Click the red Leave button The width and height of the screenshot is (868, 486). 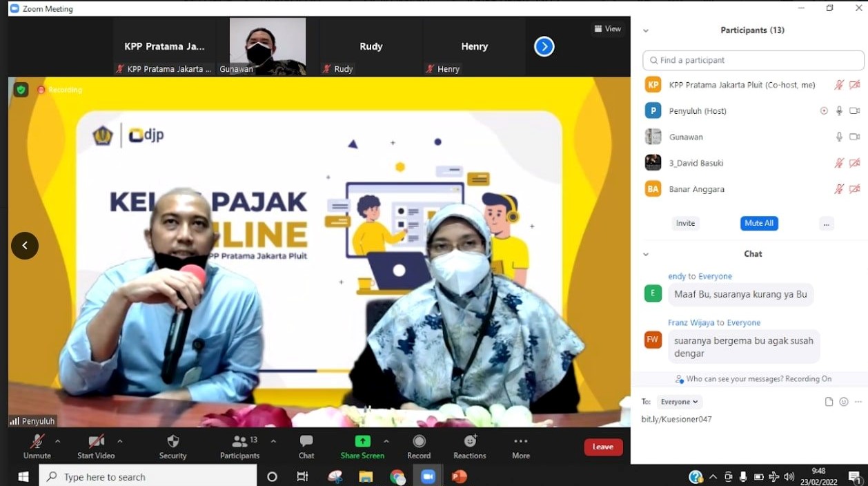[603, 447]
